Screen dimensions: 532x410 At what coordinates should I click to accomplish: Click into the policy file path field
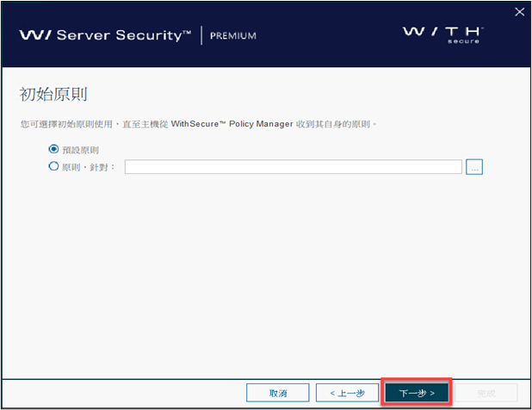(x=293, y=167)
